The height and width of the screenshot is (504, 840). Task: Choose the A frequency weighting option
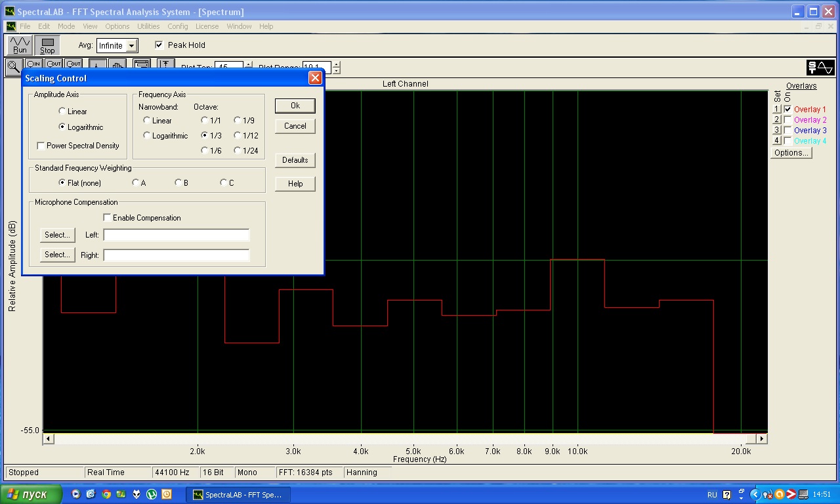point(136,183)
